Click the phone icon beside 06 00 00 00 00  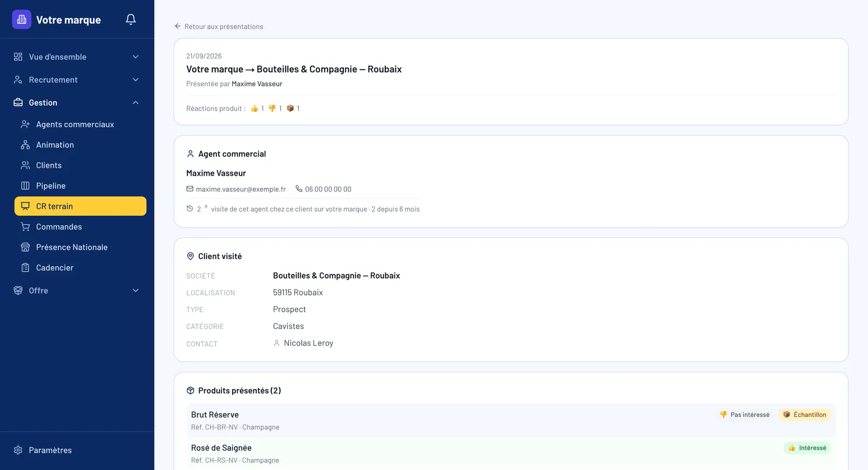coord(299,189)
